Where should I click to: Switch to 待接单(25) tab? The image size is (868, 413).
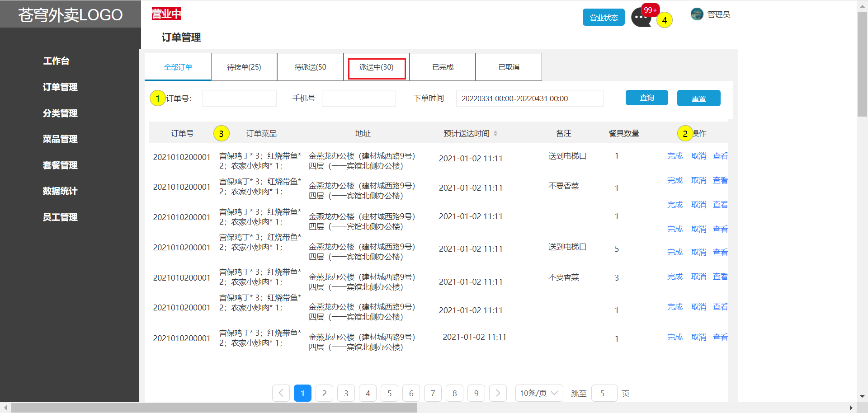[244, 67]
